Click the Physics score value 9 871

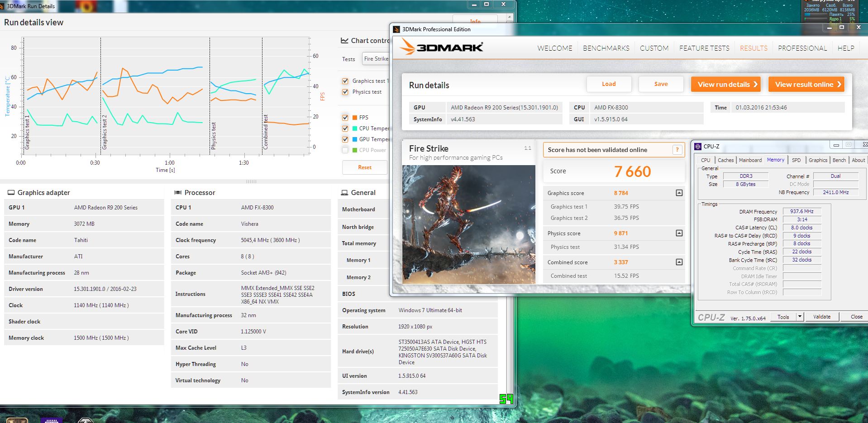[621, 233]
